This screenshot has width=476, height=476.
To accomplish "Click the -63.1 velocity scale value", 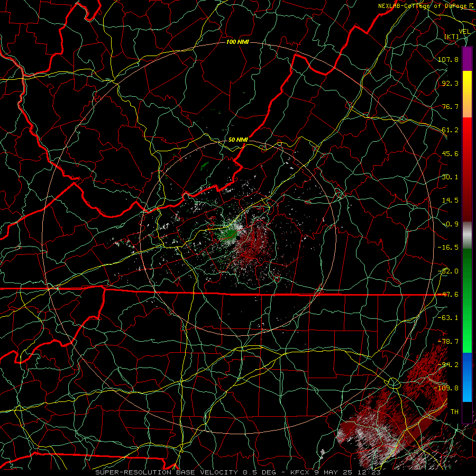I will (x=448, y=318).
